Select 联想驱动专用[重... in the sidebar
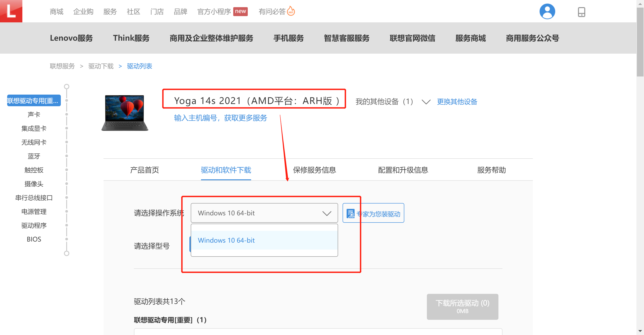The width and height of the screenshot is (644, 335). tap(34, 100)
